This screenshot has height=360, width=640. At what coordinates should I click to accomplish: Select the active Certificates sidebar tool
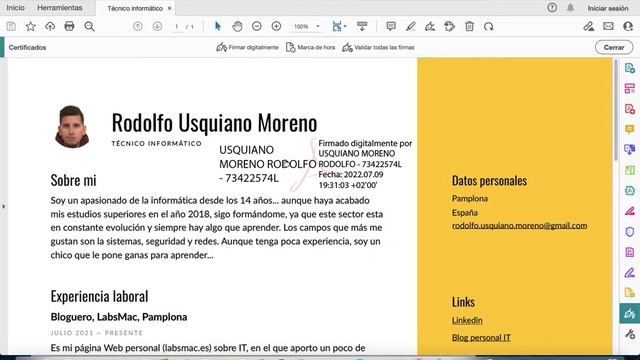click(629, 313)
